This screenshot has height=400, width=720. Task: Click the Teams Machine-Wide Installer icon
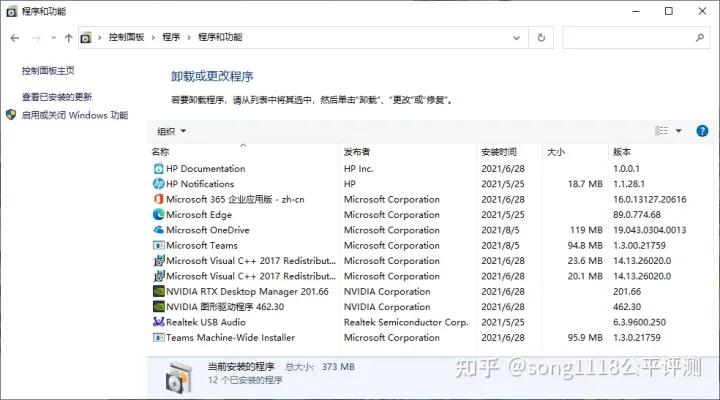[158, 338]
